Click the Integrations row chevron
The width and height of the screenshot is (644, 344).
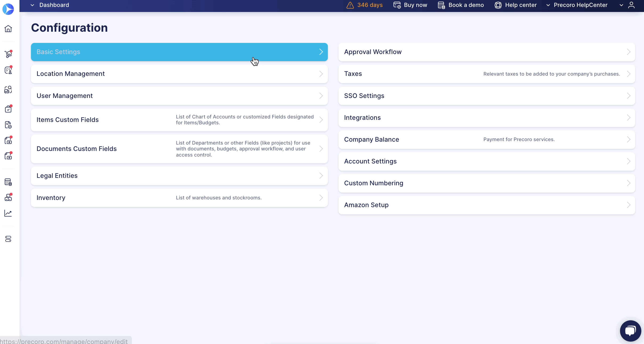tap(629, 118)
